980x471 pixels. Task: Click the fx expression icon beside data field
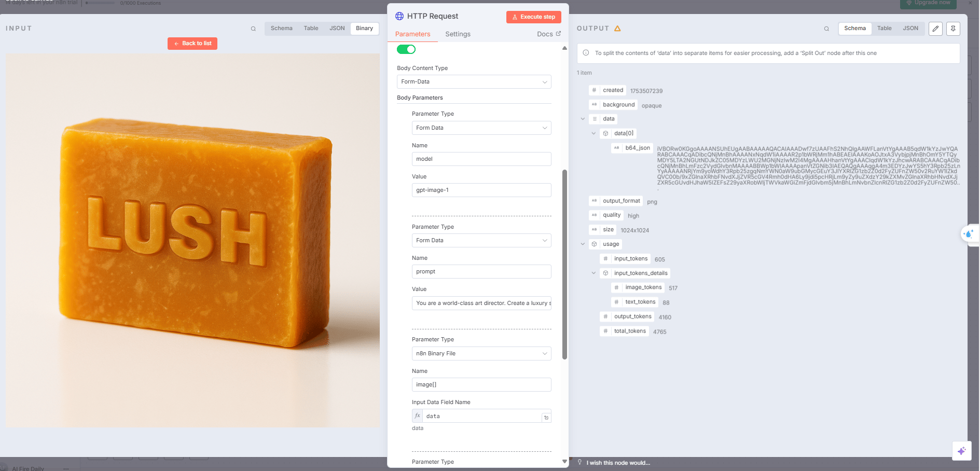click(x=418, y=416)
